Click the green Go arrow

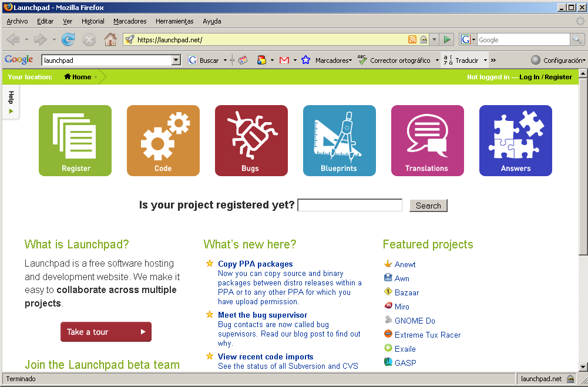[446, 39]
